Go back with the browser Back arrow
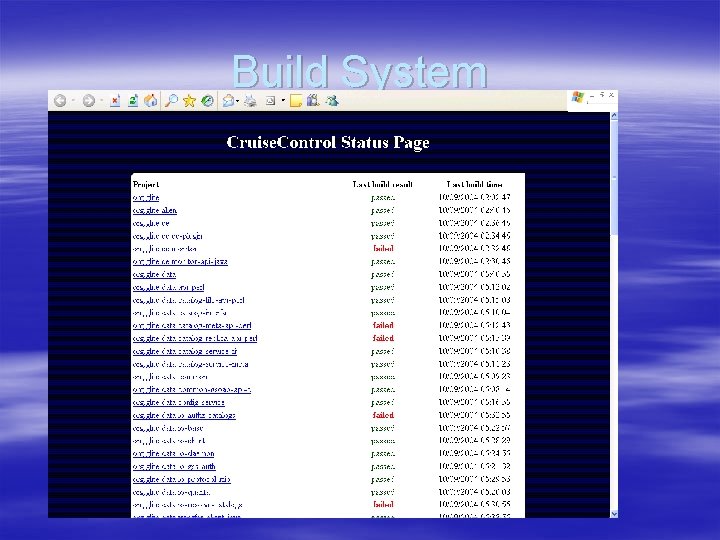 60,101
